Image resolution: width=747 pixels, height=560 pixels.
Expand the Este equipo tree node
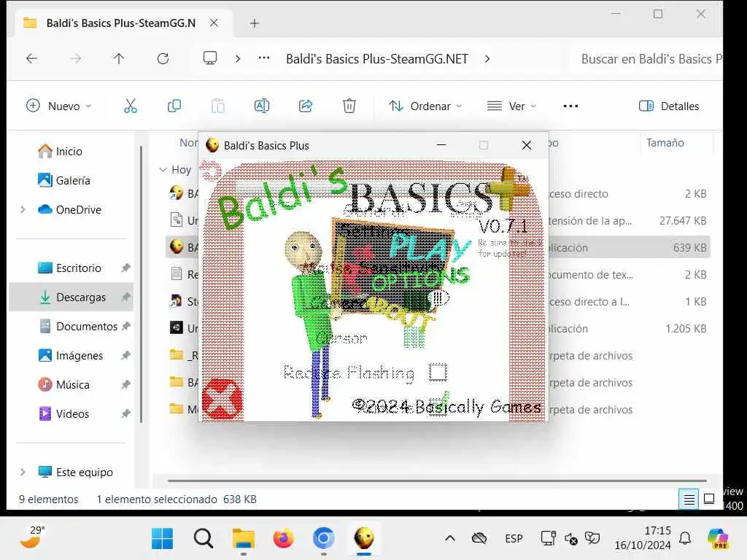(23, 472)
